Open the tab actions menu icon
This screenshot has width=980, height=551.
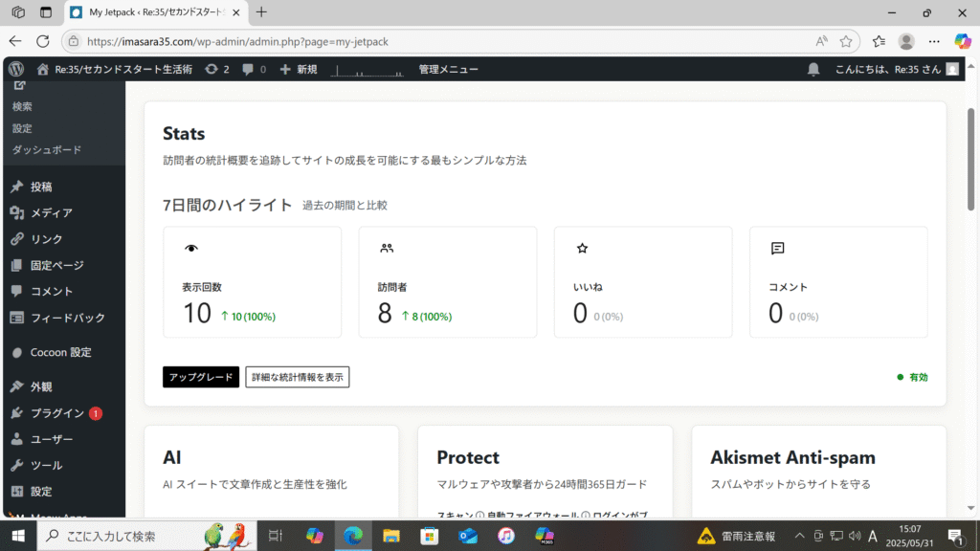coord(46,12)
